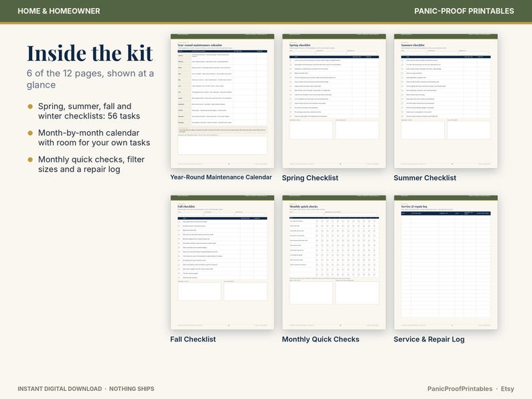532x399 pixels.
Task: Click the 'Service & Repair Log' caption
Action: pos(429,339)
